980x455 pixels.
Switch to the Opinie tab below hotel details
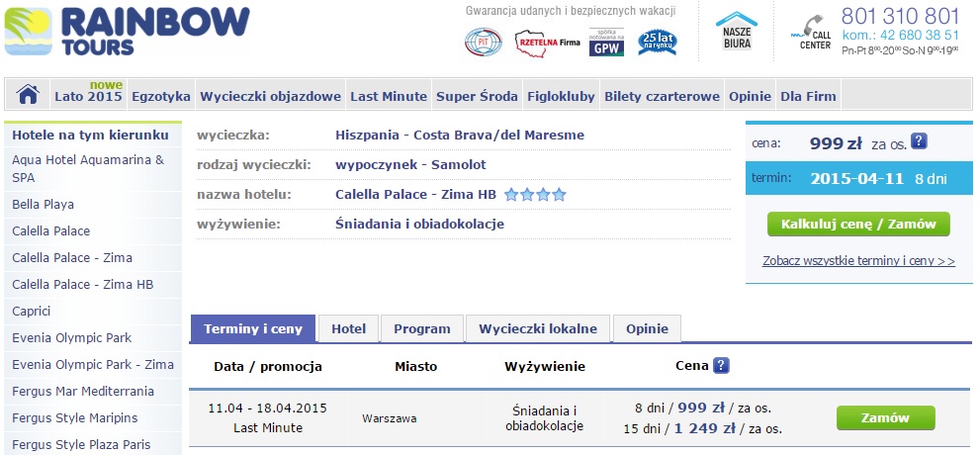click(647, 328)
